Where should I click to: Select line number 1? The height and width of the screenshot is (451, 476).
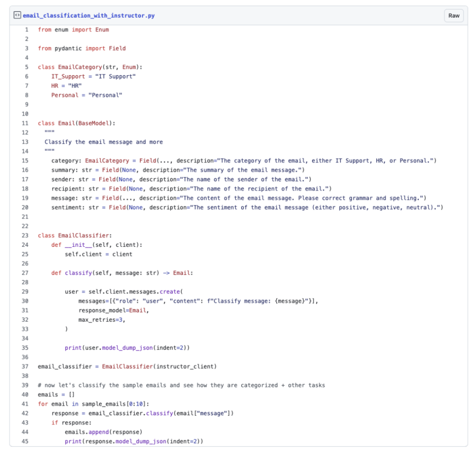26,30
